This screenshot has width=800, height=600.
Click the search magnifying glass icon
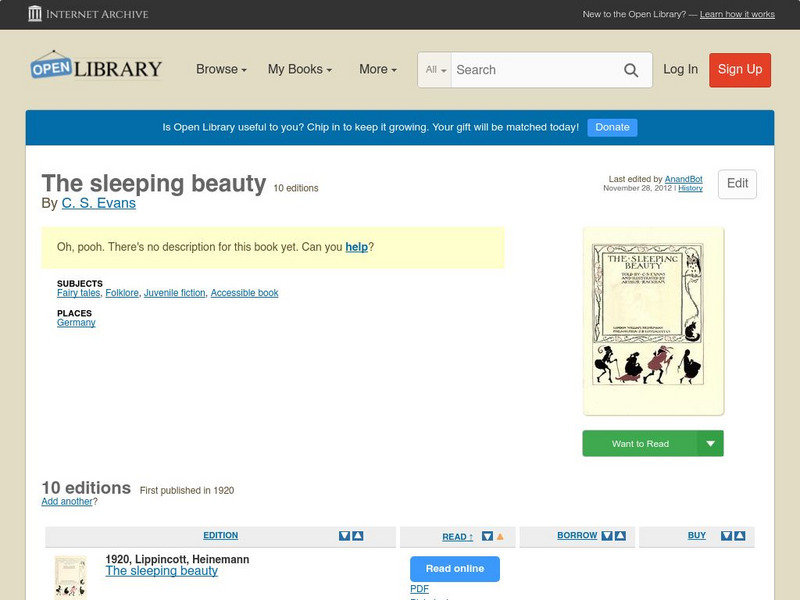631,70
